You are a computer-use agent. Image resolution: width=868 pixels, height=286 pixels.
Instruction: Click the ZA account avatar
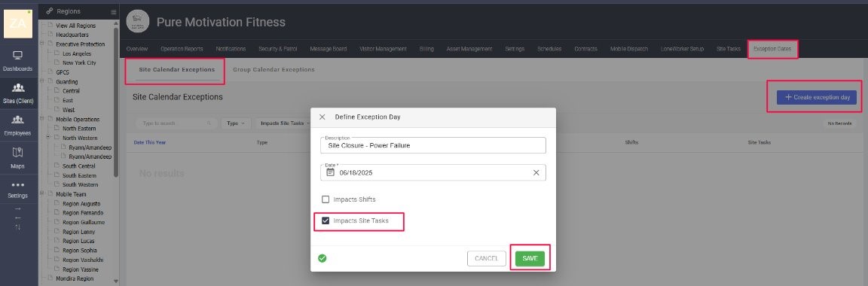(18, 24)
